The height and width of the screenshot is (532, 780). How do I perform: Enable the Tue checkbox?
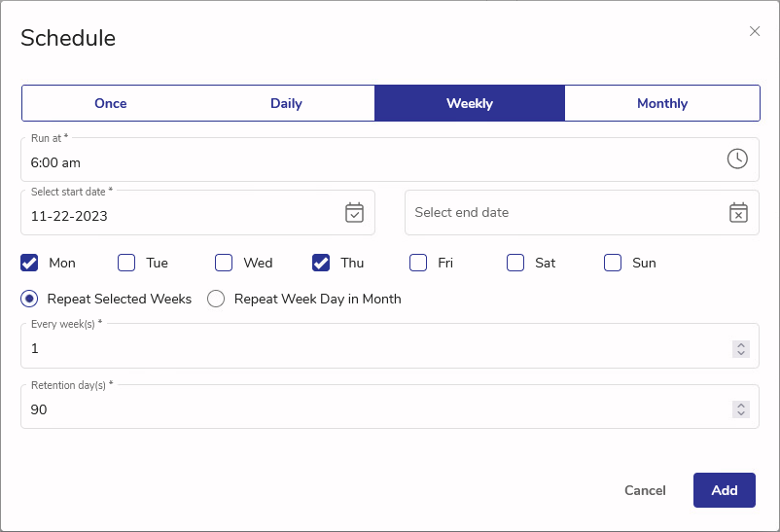tap(126, 263)
